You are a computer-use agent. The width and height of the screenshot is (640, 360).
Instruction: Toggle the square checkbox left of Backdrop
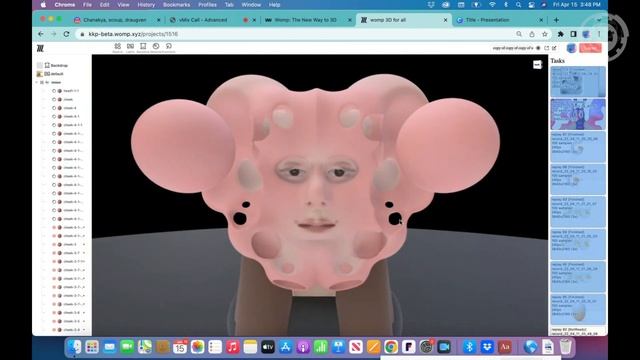click(x=40, y=65)
